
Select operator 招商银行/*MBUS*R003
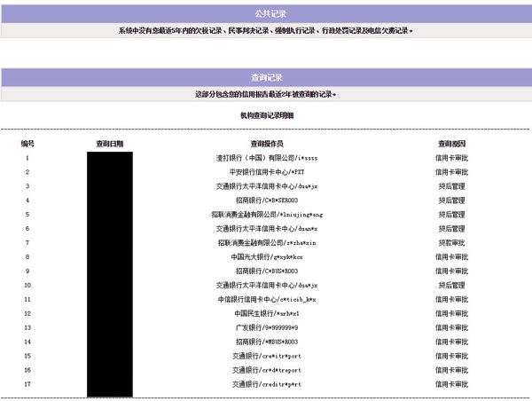pyautogui.click(x=267, y=342)
